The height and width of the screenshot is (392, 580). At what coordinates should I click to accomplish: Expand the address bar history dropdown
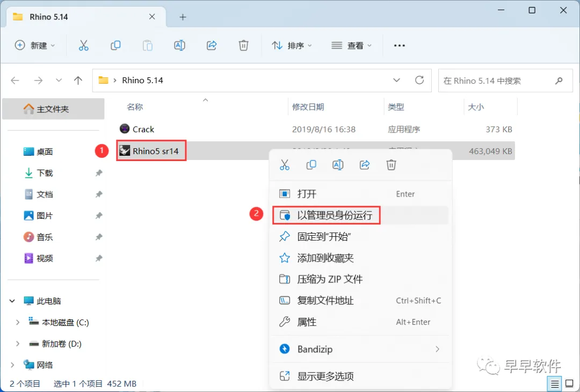(396, 80)
